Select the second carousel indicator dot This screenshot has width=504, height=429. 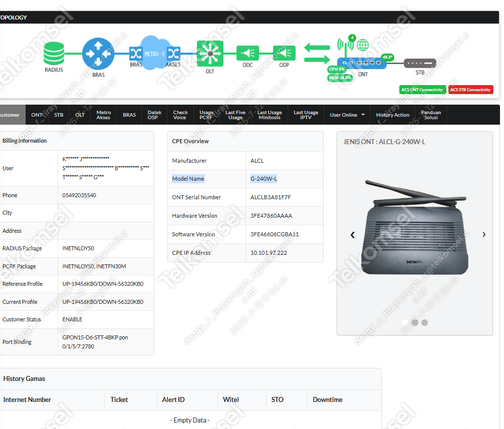[x=415, y=323]
